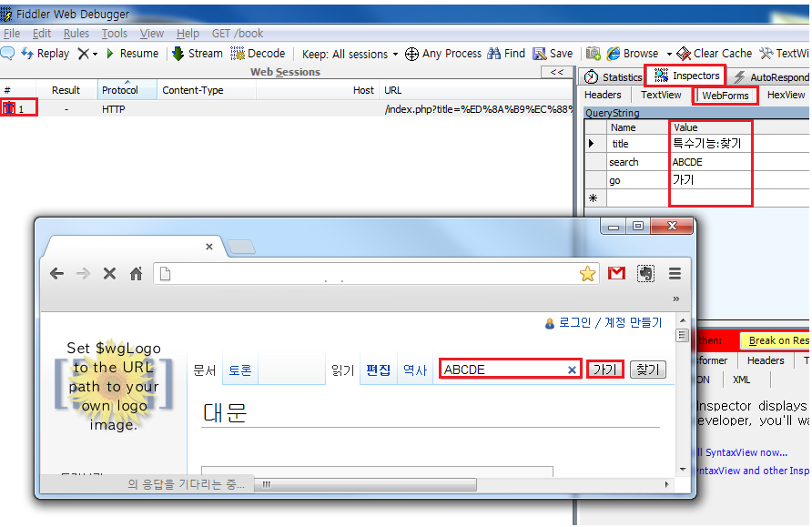Open Find sessions tool
Screen dimensions: 812x527
(506, 54)
